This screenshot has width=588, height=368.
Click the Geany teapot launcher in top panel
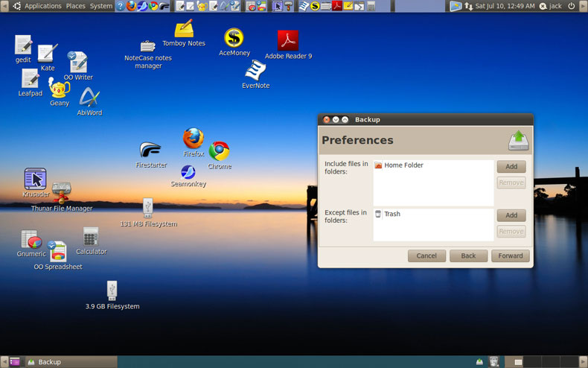point(202,6)
